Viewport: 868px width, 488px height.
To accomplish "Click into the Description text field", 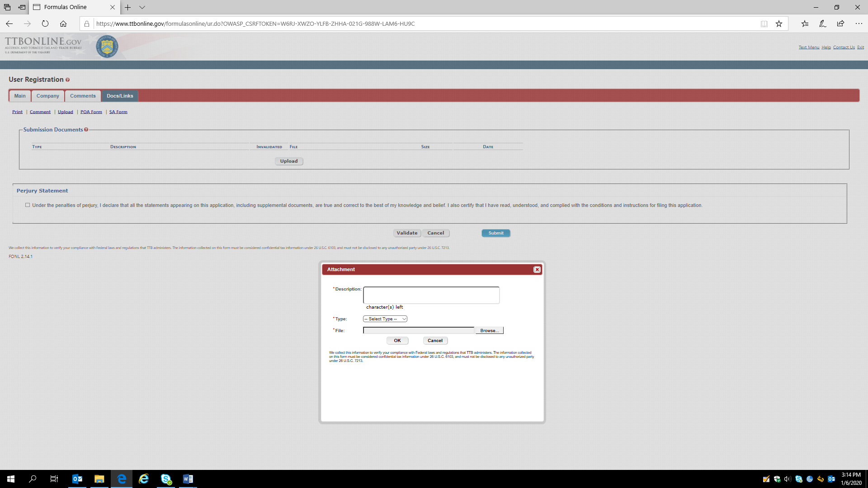I will tap(431, 295).
